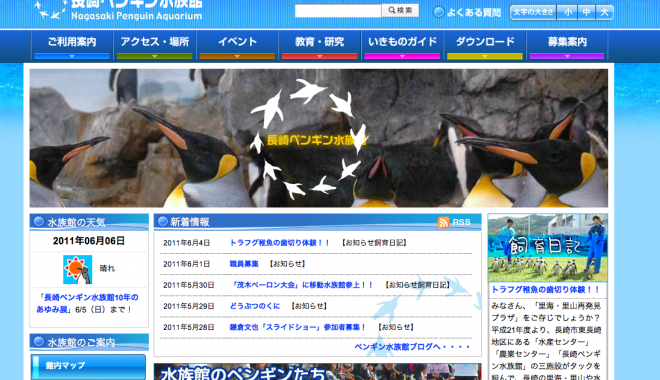This screenshot has width=660, height=380.
Task: Click the date 2011年6月4日
Action: click(x=186, y=243)
